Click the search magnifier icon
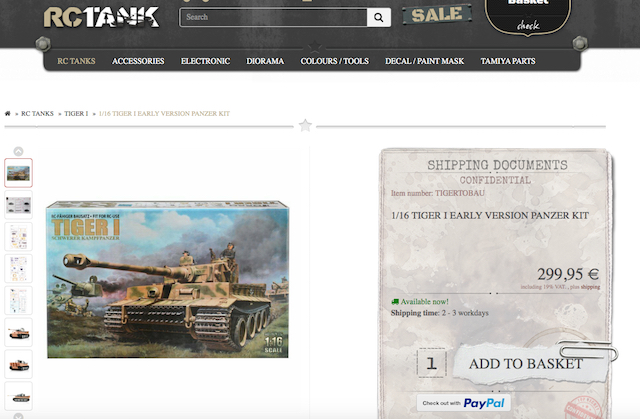This screenshot has height=419, width=640. pyautogui.click(x=378, y=18)
